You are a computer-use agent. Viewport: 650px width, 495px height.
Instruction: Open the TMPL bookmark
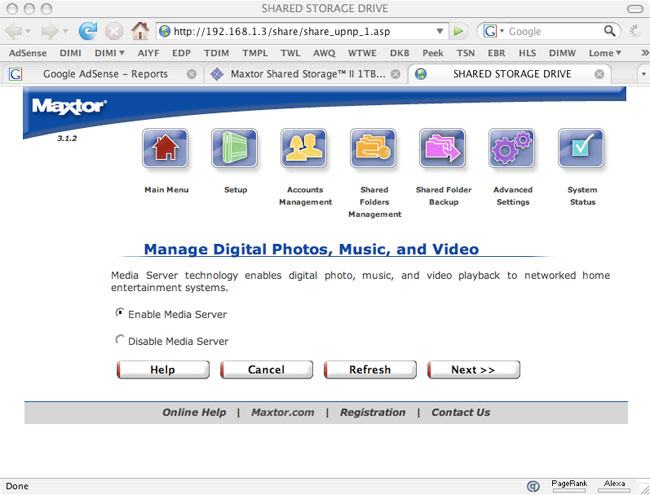click(255, 53)
